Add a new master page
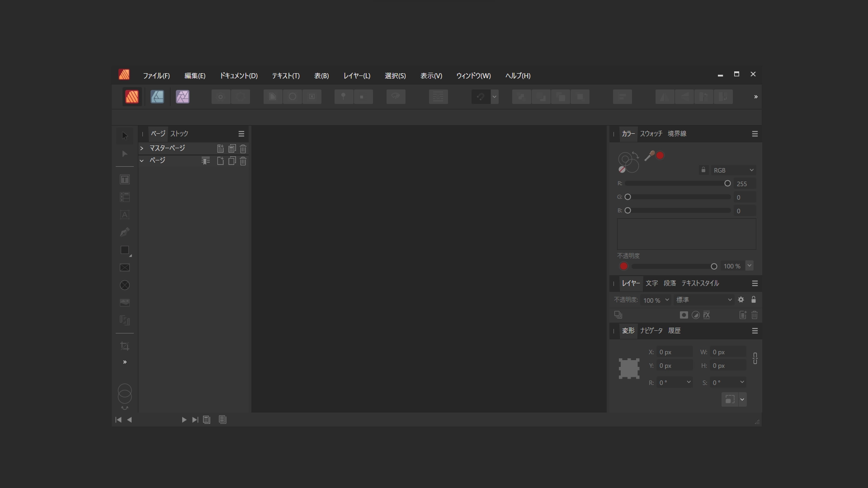This screenshot has width=868, height=488. (220, 148)
